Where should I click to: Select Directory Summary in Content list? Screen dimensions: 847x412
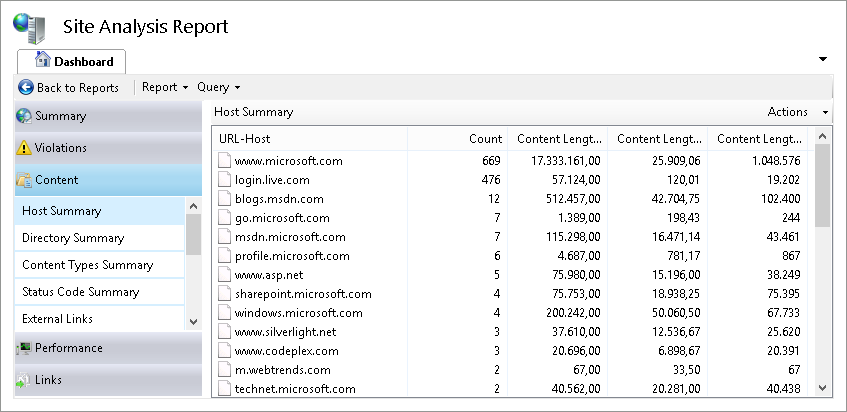point(73,238)
